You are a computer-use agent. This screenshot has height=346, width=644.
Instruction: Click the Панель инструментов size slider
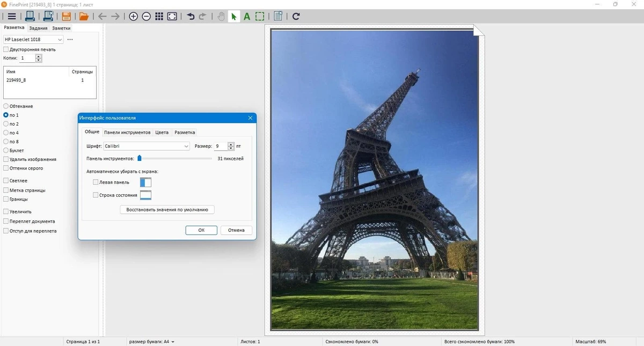pyautogui.click(x=175, y=158)
